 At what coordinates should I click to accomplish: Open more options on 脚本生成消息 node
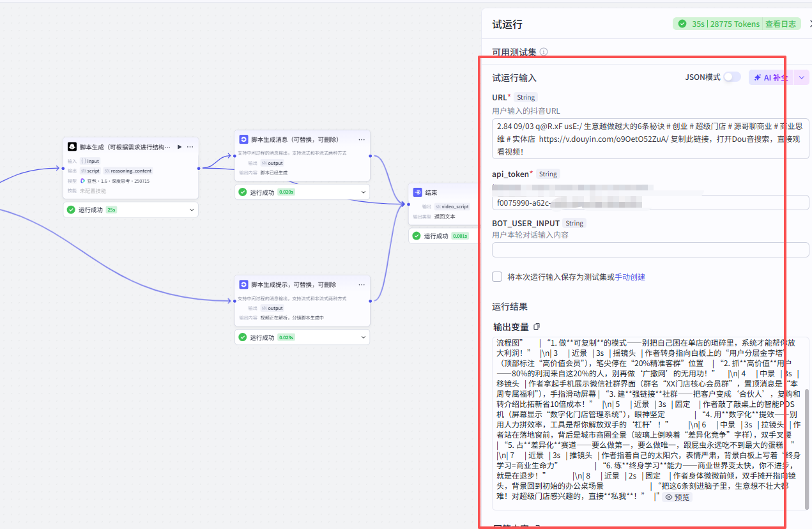coord(362,139)
